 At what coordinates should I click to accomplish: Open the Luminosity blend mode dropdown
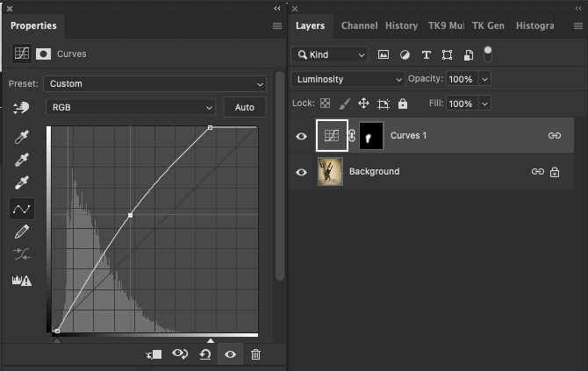pyautogui.click(x=348, y=79)
